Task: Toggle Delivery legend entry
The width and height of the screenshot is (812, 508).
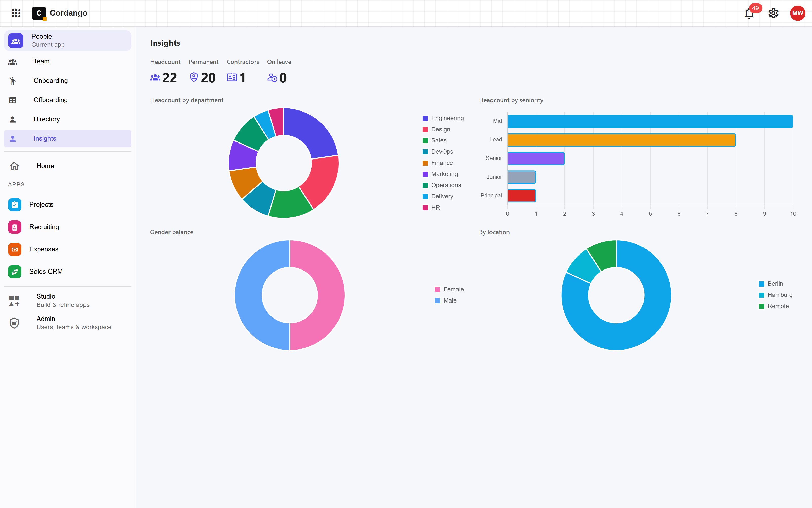Action: click(x=438, y=196)
